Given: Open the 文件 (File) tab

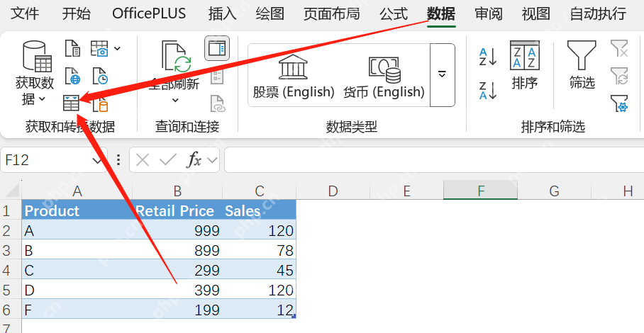Looking at the screenshot, I should [25, 13].
